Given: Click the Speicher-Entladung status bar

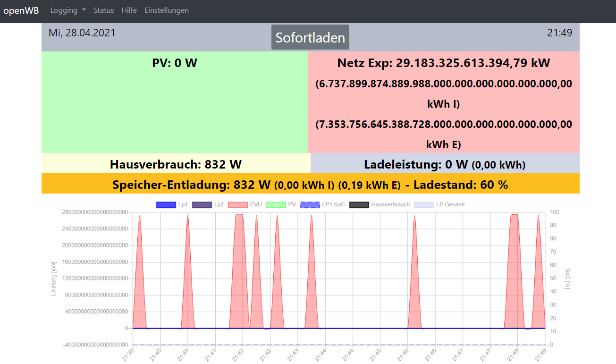Looking at the screenshot, I should [x=311, y=184].
